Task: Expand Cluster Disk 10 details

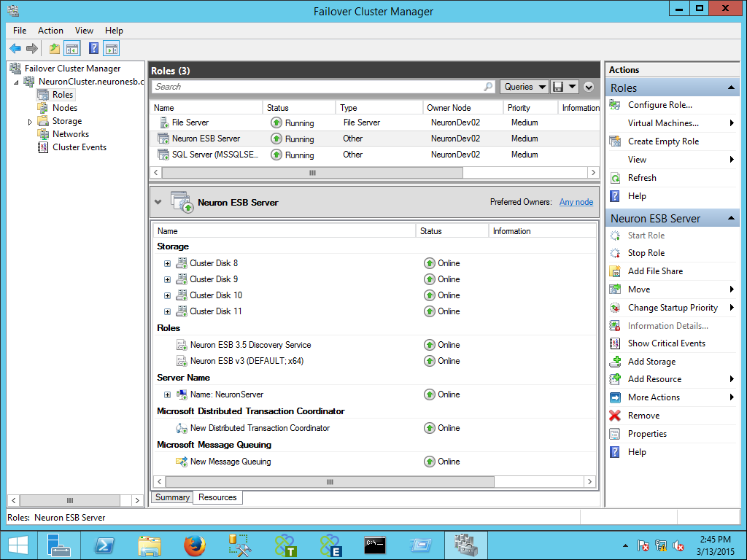Action: tap(167, 296)
